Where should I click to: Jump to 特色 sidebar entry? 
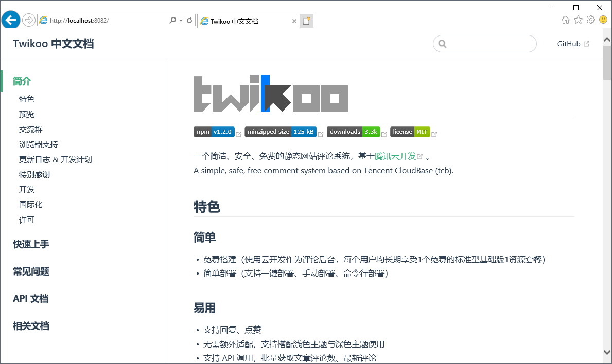coord(27,99)
